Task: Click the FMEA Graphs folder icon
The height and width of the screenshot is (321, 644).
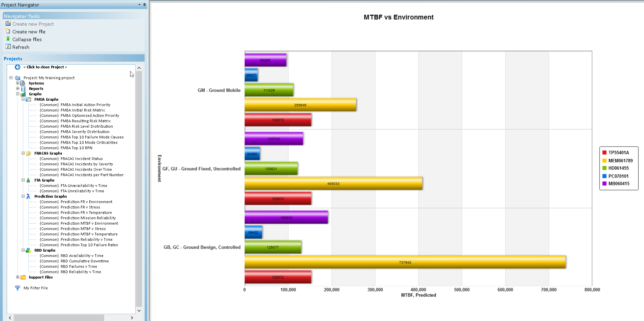Action: [28, 99]
